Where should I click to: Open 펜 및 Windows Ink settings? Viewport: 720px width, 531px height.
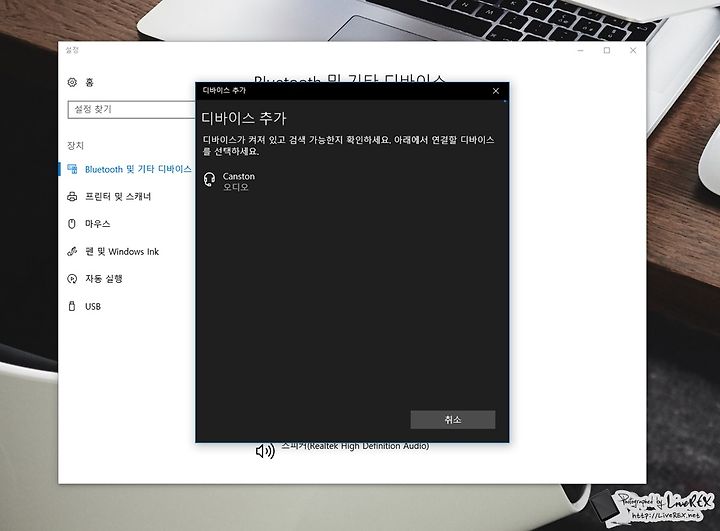(122, 251)
